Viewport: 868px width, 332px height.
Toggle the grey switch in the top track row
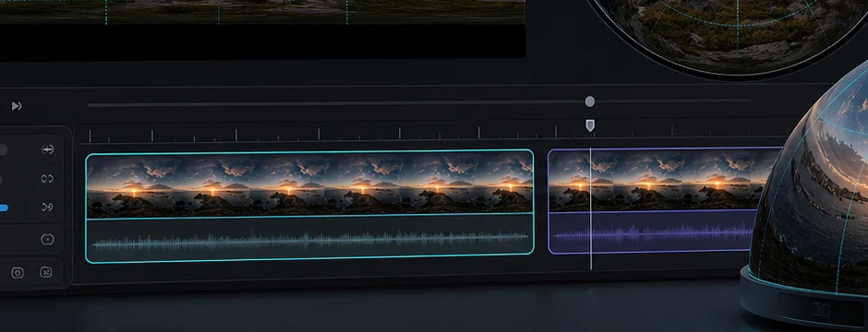pyautogui.click(x=4, y=149)
